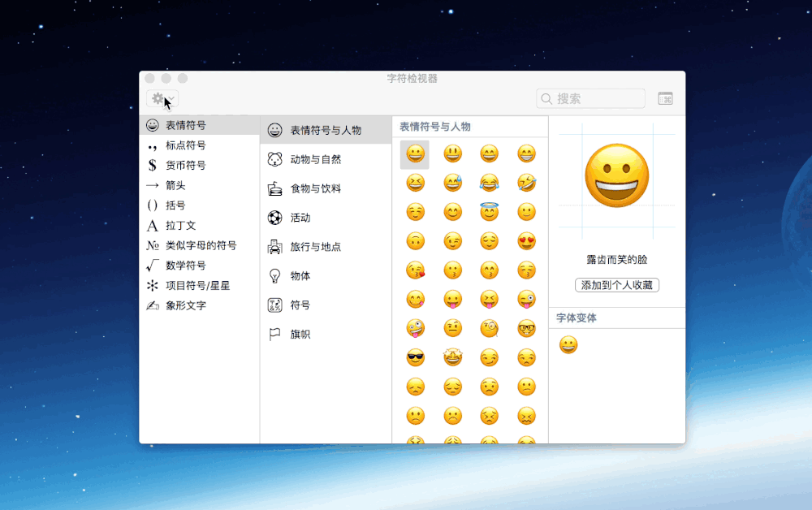Open the 货币符号 currency symbols category

200,165
